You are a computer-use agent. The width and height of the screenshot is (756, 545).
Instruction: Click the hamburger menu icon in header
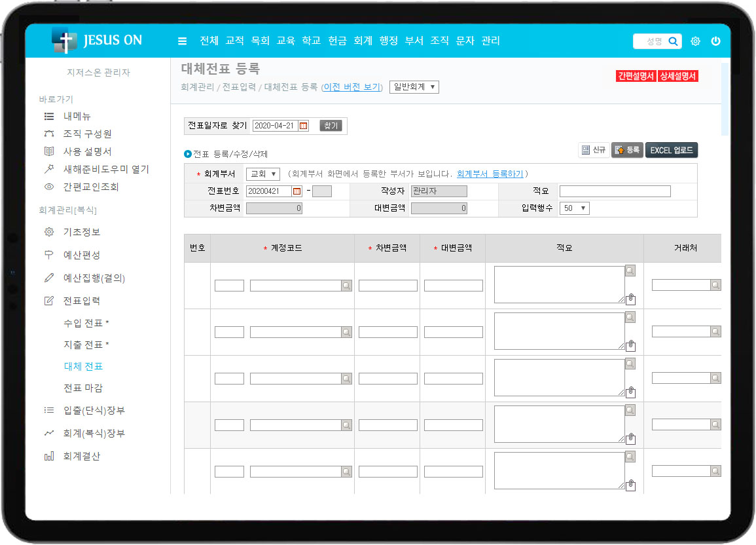[182, 41]
